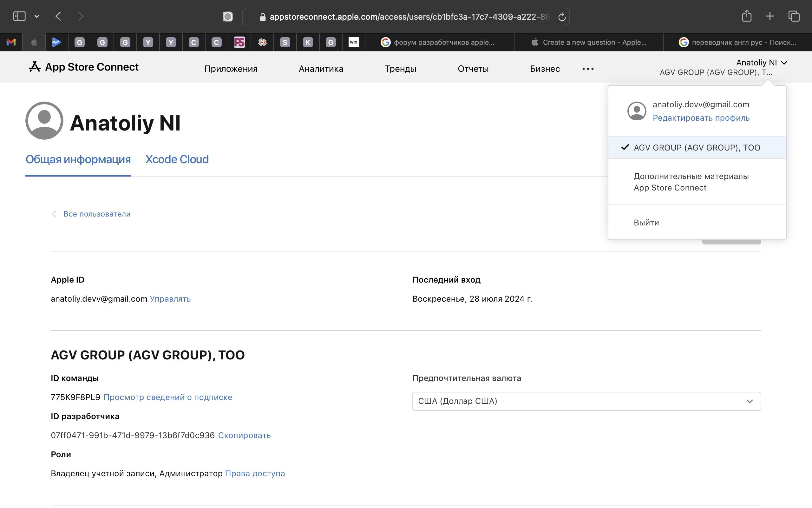Click the AGV GROUP (AGV GROUP), TOO heading
The width and height of the screenshot is (812, 508).
click(x=147, y=355)
